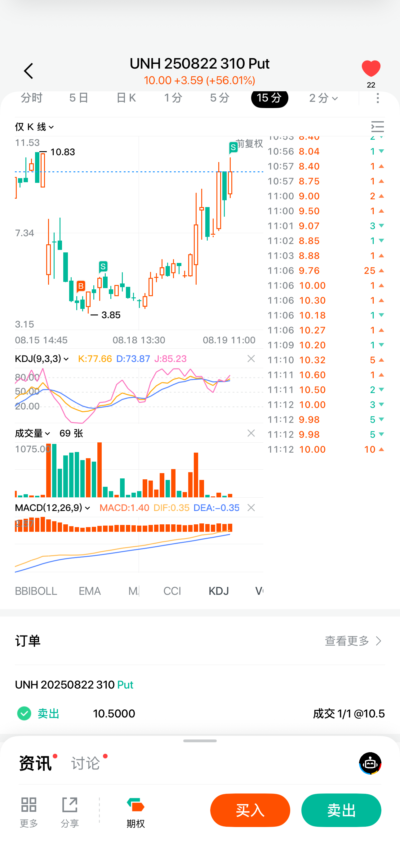Tap the 分享 share icon
Screen dimensions: 400x868
[70, 812]
